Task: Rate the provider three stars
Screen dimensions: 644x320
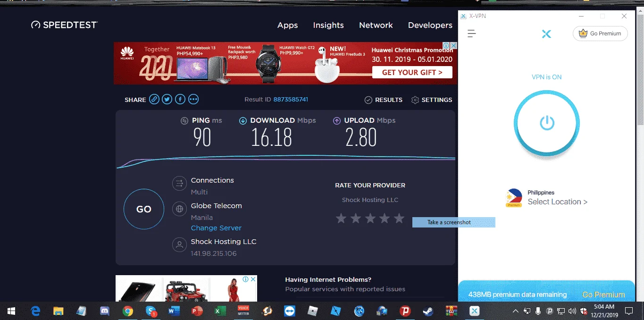Action: [370, 218]
